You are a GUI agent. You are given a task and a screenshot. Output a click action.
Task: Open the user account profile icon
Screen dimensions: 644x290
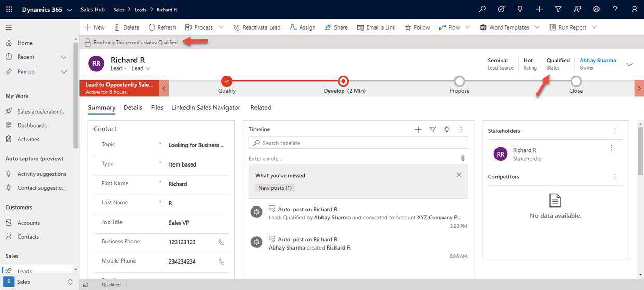[x=634, y=9]
